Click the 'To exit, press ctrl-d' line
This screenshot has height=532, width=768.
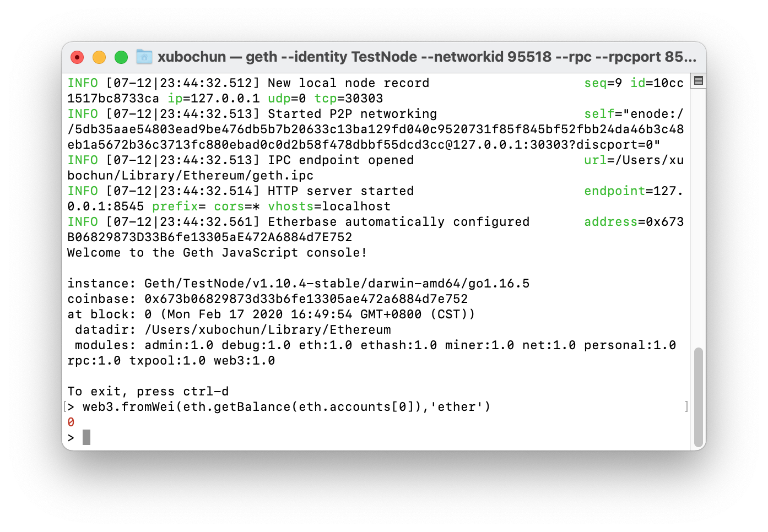148,392
